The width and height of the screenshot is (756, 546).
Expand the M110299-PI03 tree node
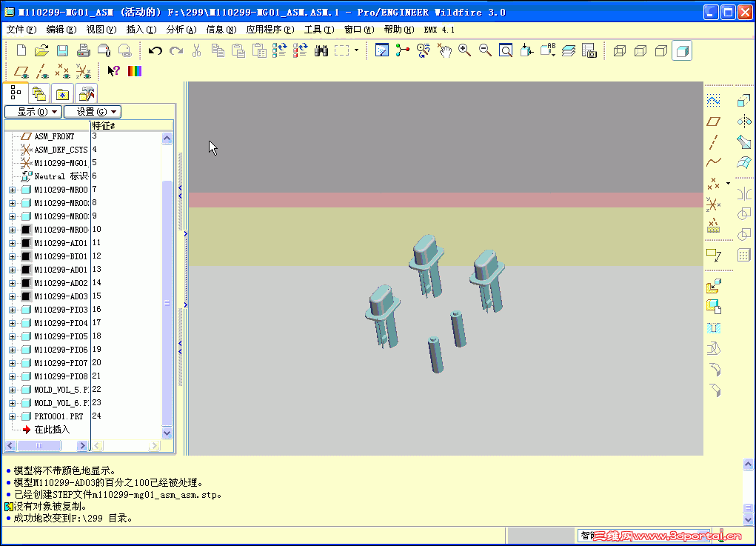tap(12, 310)
